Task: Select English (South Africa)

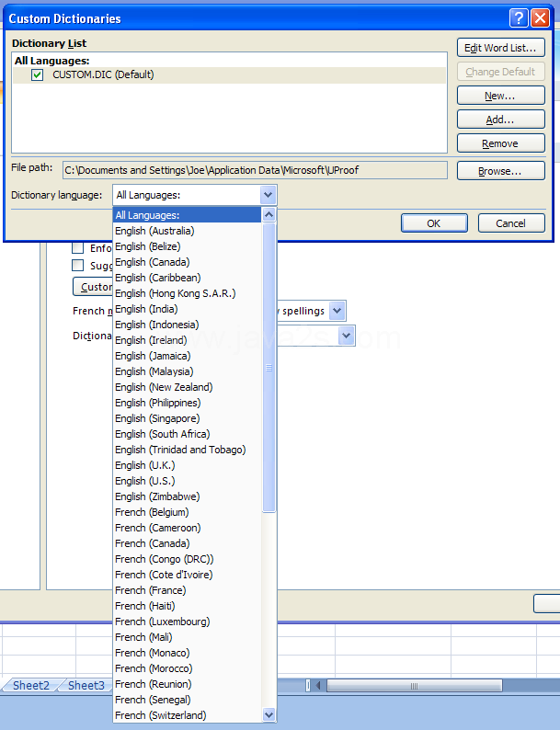Action: (x=188, y=434)
